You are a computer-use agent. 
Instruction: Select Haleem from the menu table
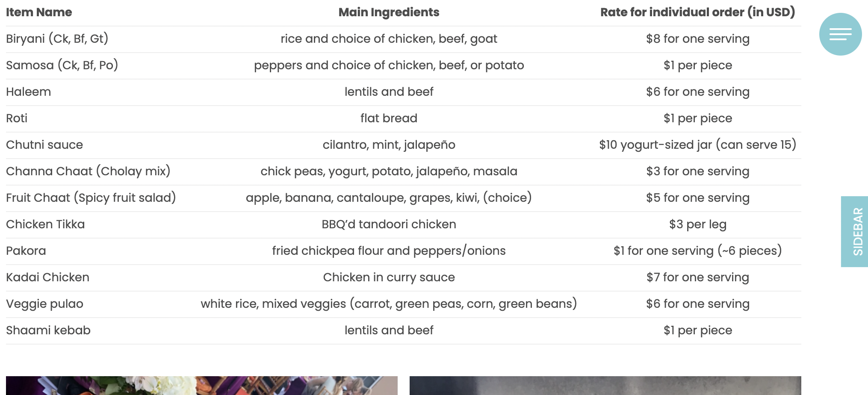[28, 91]
